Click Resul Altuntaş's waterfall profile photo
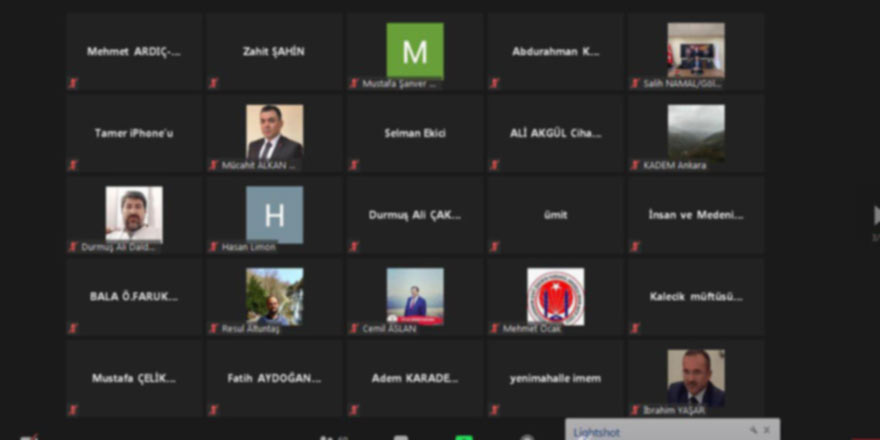 tap(275, 295)
